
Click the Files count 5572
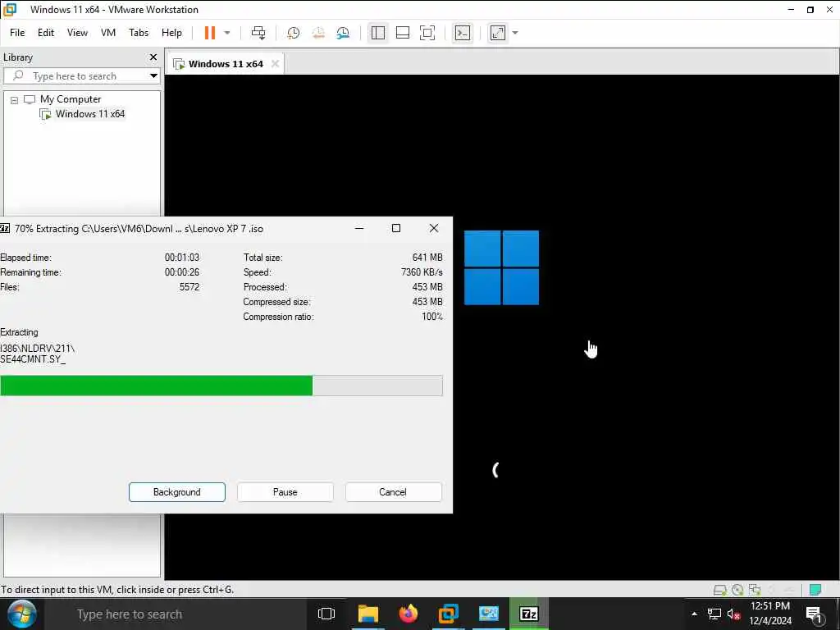point(189,287)
